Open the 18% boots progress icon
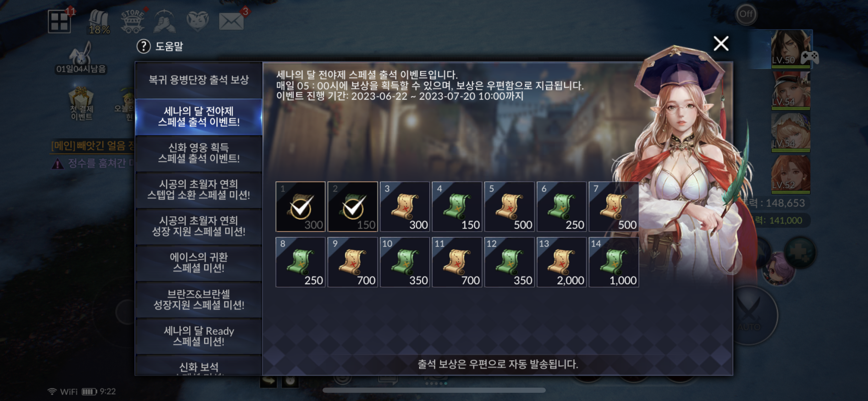The height and width of the screenshot is (401, 868). (x=99, y=21)
